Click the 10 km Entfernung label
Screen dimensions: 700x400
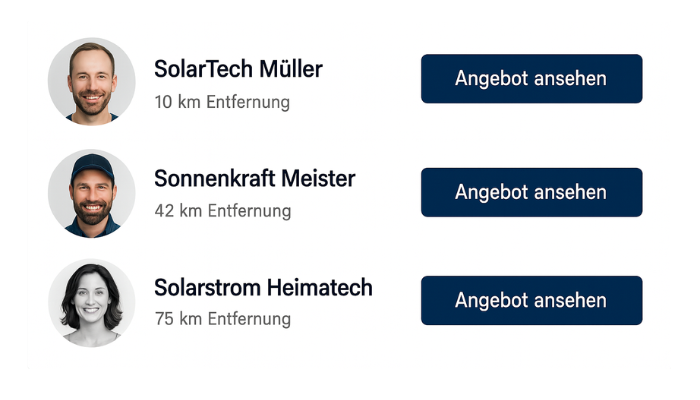pos(222,102)
